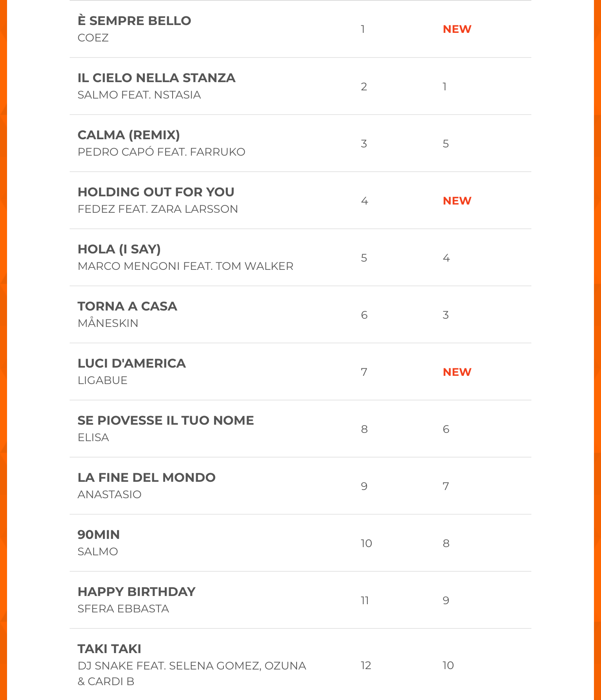Viewport: 601px width, 700px height.
Task: Click the NEW label beside Luci d'America
Action: click(x=457, y=372)
